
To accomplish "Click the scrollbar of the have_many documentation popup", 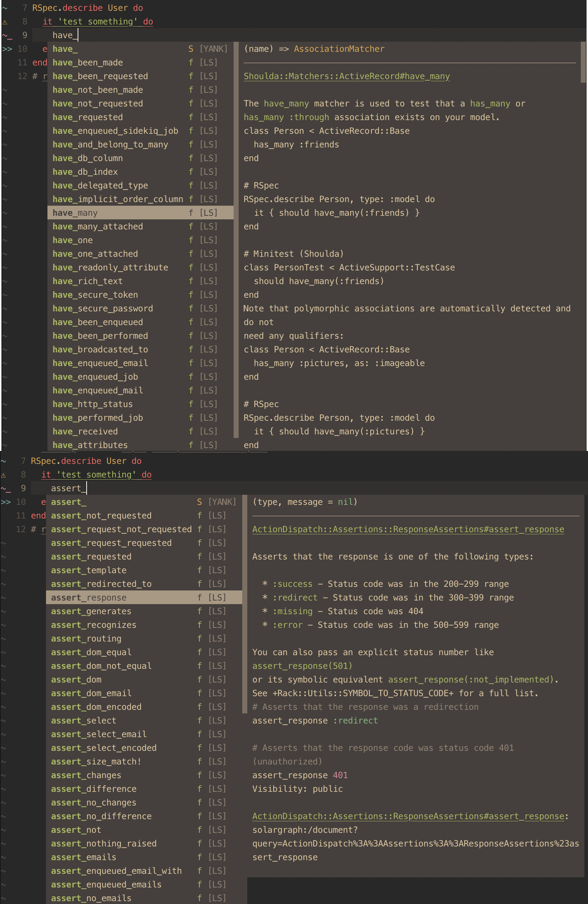I will 583,63.
